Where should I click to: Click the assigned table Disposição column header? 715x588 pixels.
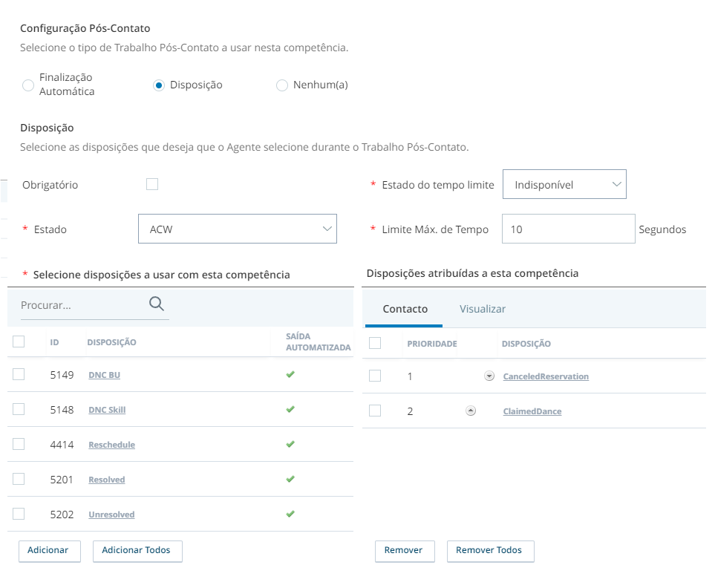(x=526, y=344)
